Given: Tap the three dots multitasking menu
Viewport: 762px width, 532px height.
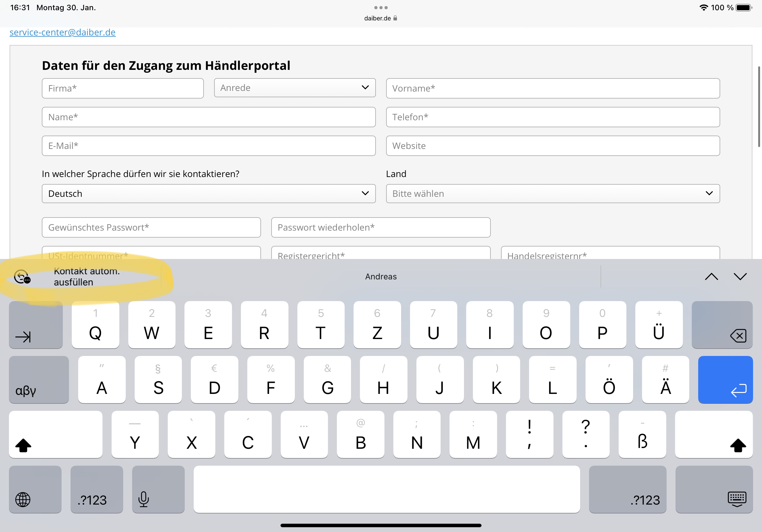Looking at the screenshot, I should click(x=381, y=7).
